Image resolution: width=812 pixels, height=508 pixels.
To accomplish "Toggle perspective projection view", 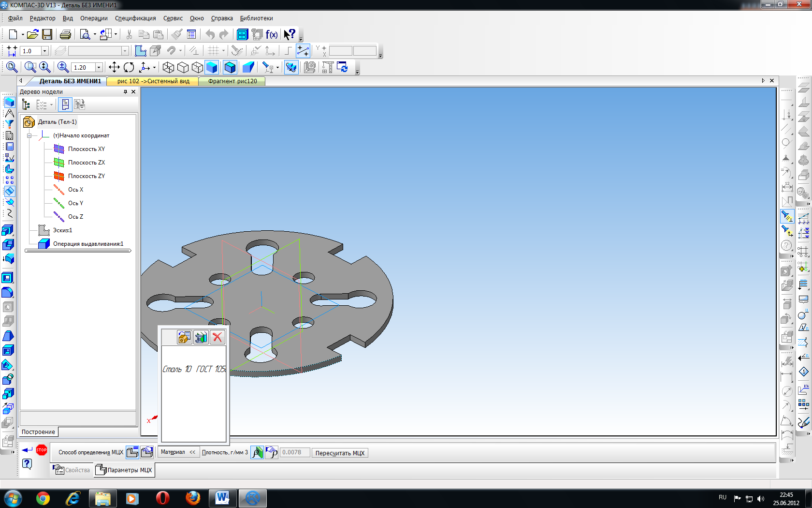I will click(248, 67).
